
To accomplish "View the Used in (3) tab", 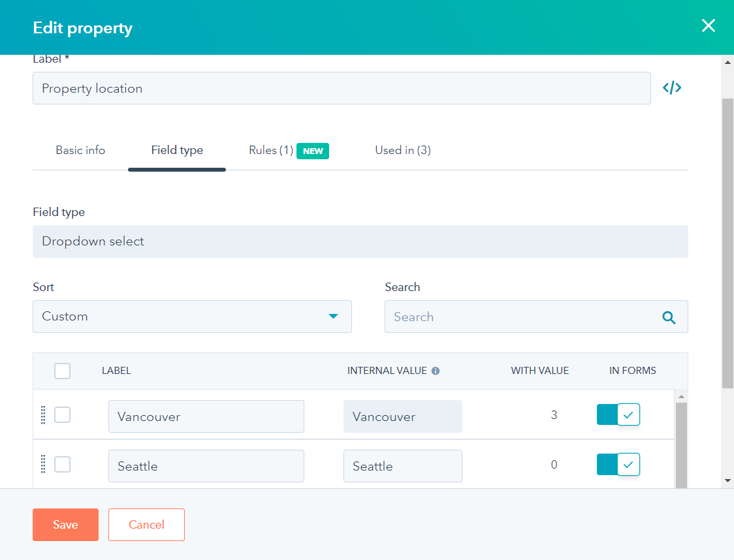I will tap(402, 150).
